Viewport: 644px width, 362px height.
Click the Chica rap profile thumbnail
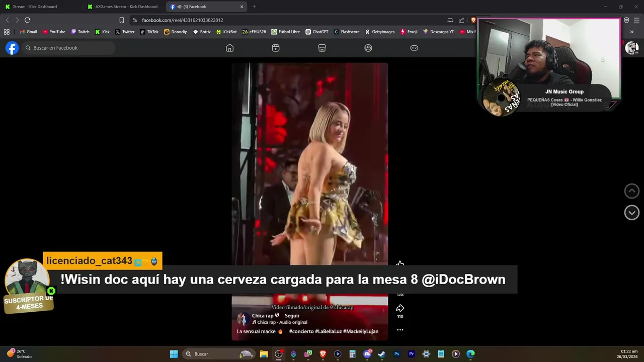(243, 319)
